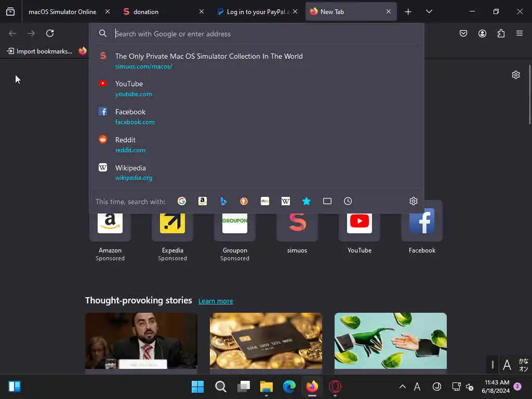Click Import bookmarks in bookmarks toolbar

pos(39,51)
